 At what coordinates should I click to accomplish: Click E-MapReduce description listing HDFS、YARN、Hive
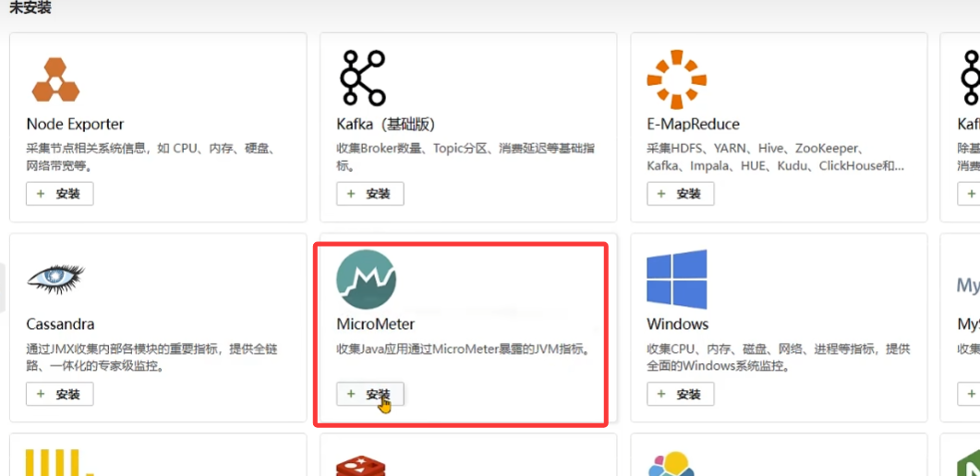pyautogui.click(x=775, y=158)
